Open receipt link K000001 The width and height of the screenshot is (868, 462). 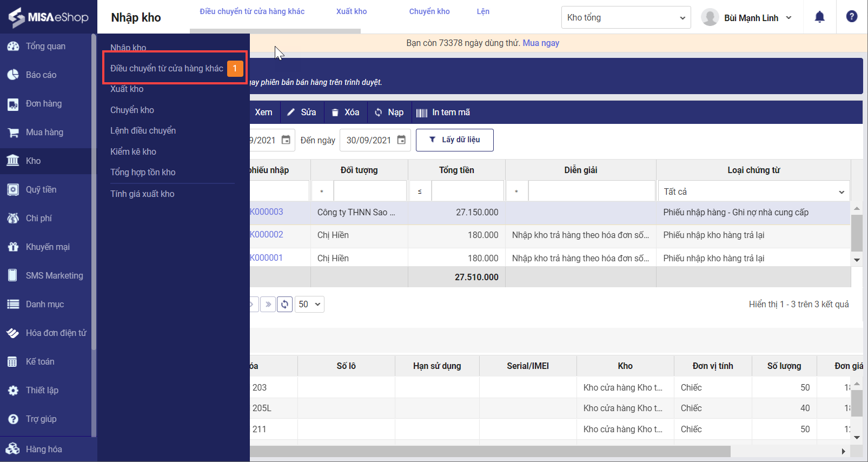coord(266,258)
